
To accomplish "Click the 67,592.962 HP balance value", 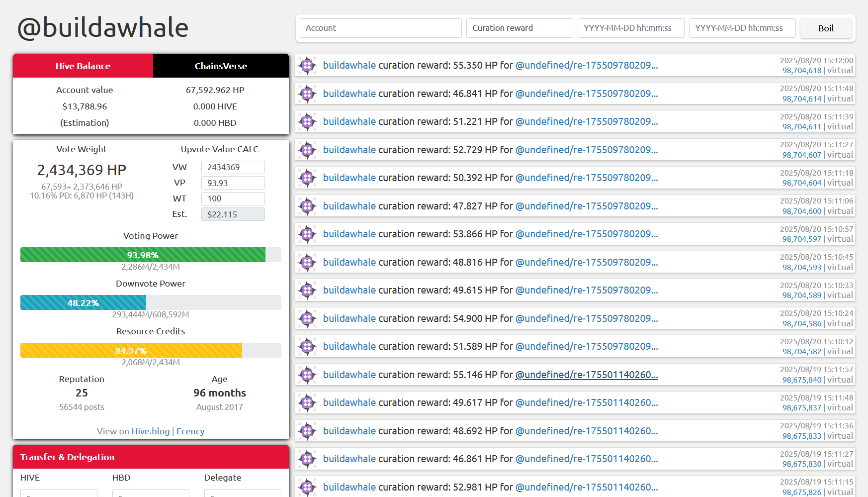I will [215, 90].
